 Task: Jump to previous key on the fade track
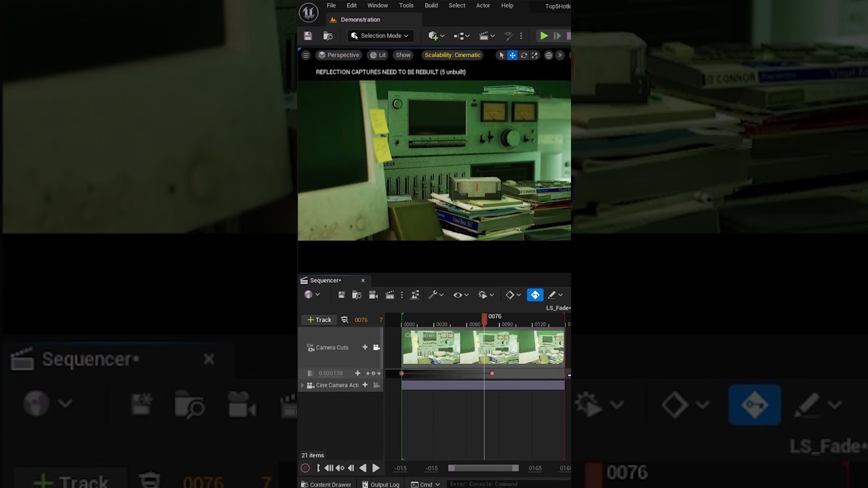pyautogui.click(x=368, y=373)
